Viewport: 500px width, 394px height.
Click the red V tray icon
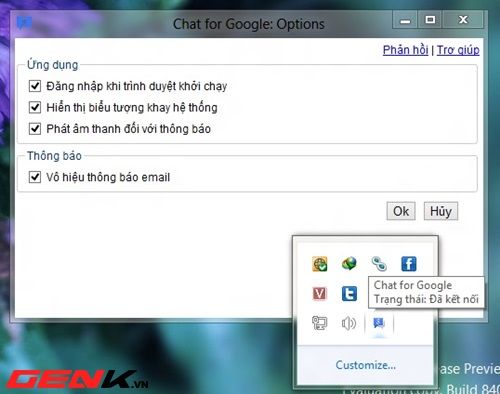[319, 294]
